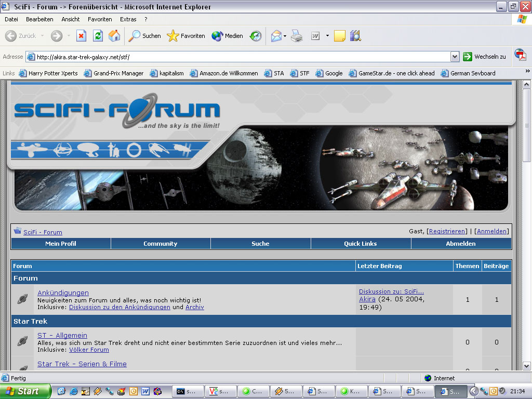Open the Extras menu

point(128,19)
